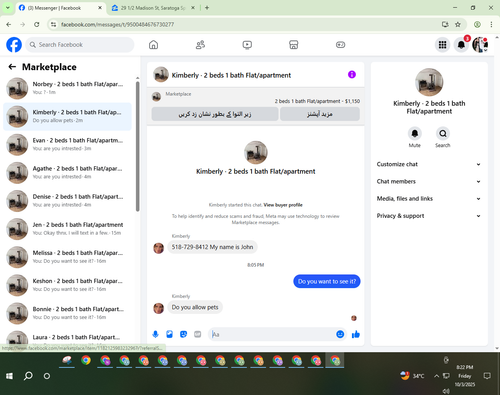Open Denise conversation
Screen dimensions: 500x395
(67, 201)
